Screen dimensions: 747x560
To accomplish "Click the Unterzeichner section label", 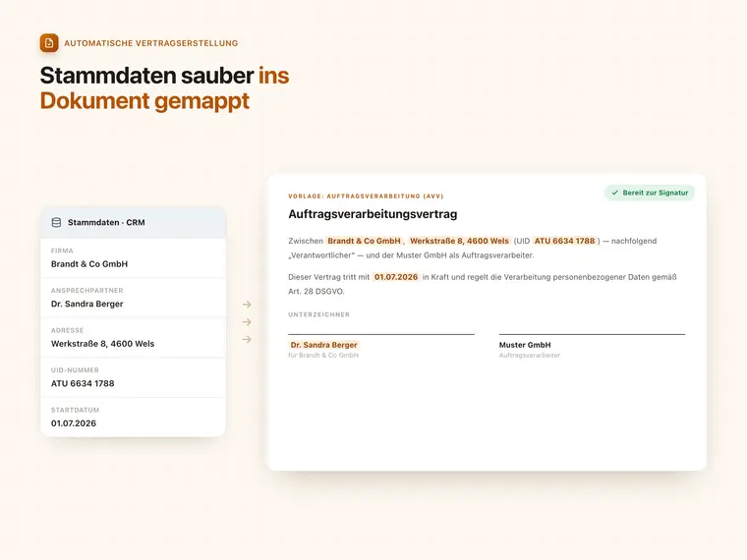I will (x=319, y=314).
